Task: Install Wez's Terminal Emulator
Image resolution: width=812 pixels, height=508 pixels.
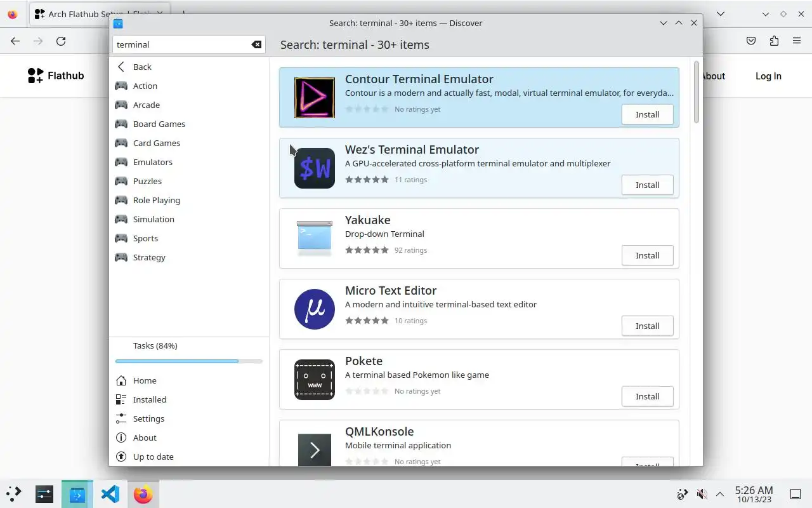Action: (647, 185)
